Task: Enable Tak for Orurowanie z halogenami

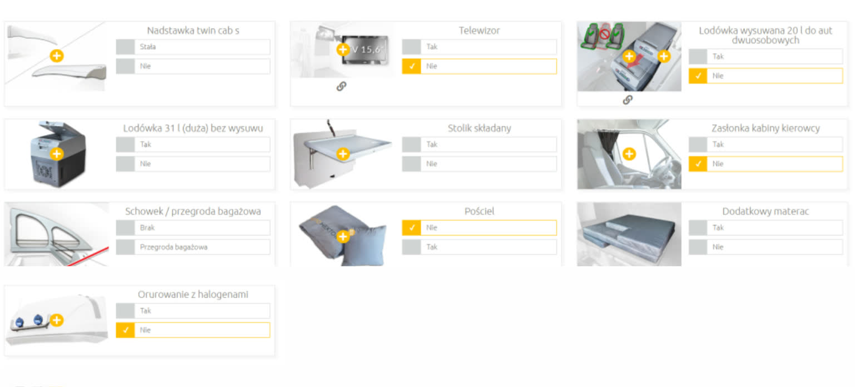Action: [193, 311]
